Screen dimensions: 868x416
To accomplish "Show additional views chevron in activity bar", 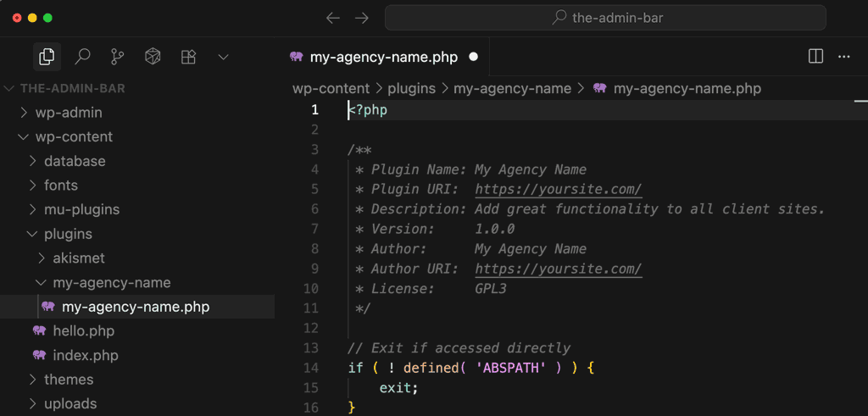I will pyautogui.click(x=223, y=57).
